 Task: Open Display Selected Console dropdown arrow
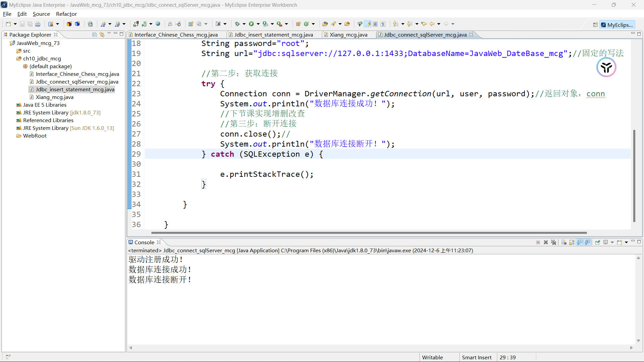[612, 242]
